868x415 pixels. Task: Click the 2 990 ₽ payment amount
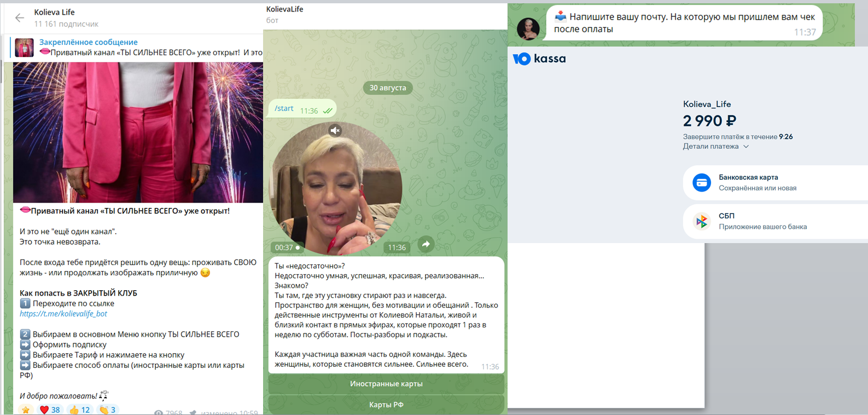pos(709,120)
